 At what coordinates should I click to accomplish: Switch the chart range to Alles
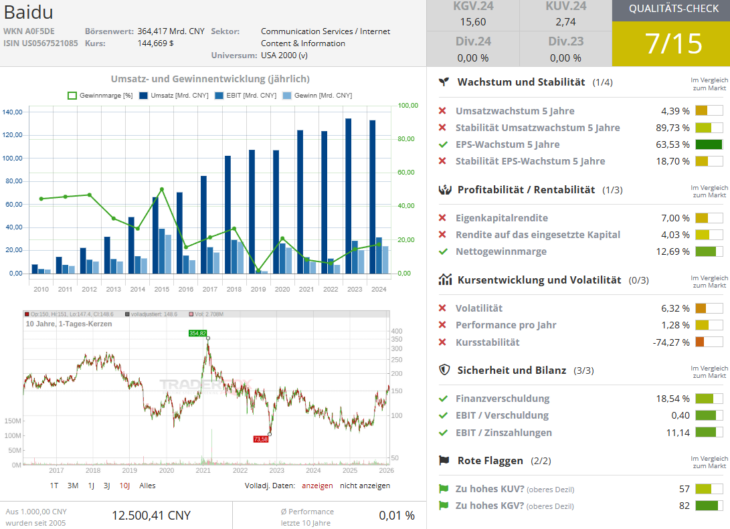click(147, 485)
